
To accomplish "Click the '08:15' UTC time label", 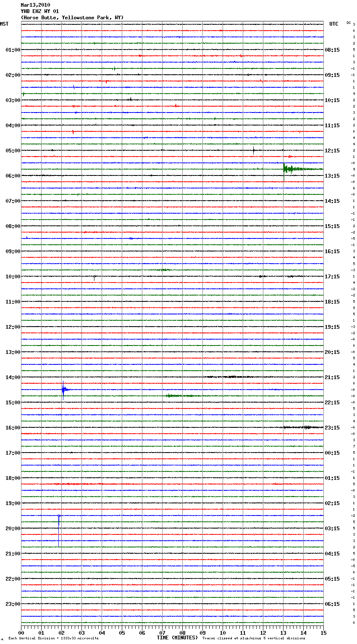I will (332, 50).
